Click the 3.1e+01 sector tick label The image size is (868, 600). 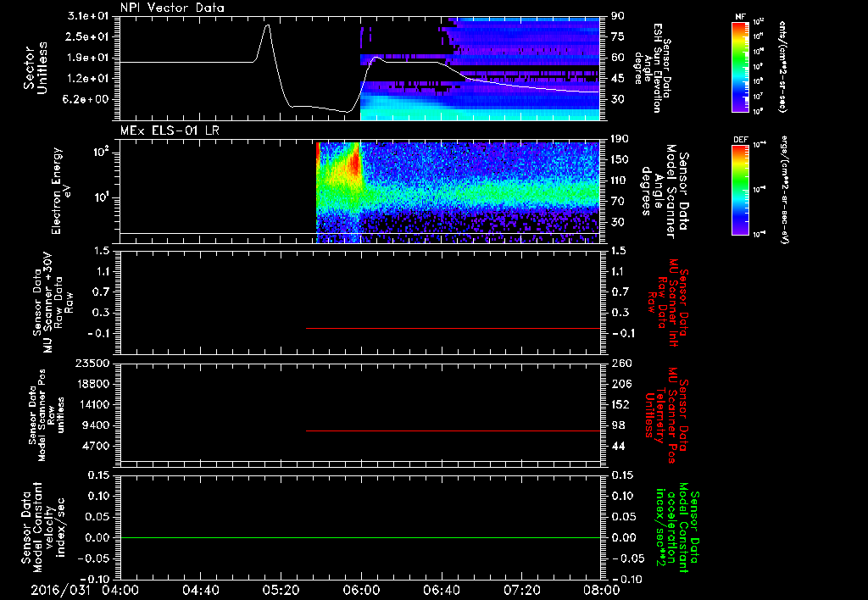pyautogui.click(x=88, y=16)
